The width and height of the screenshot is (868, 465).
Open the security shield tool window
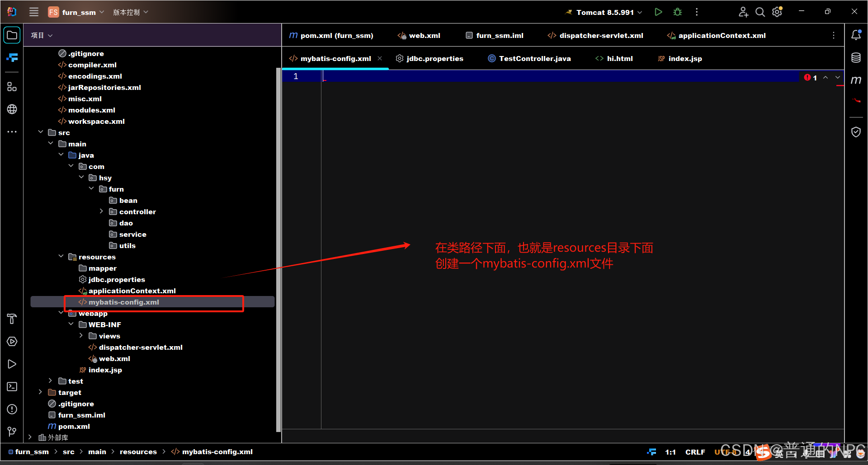pos(856,132)
